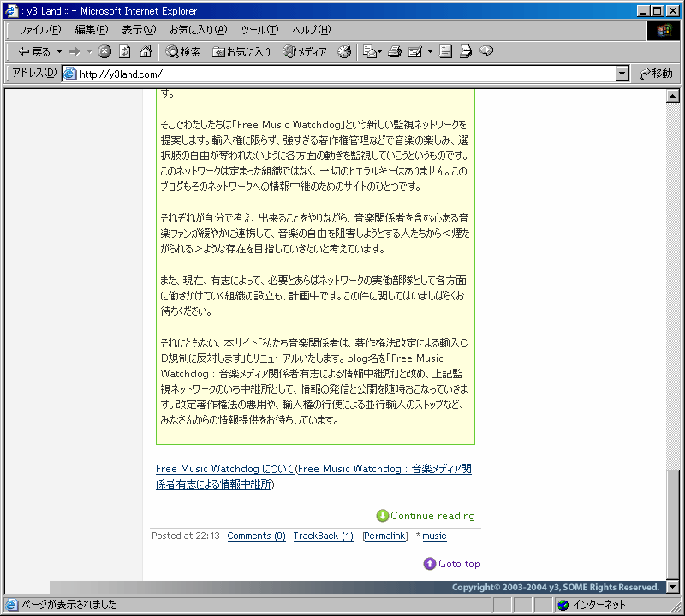Click the green Continue reading arrow icon
This screenshot has width=685, height=616.
click(x=382, y=516)
